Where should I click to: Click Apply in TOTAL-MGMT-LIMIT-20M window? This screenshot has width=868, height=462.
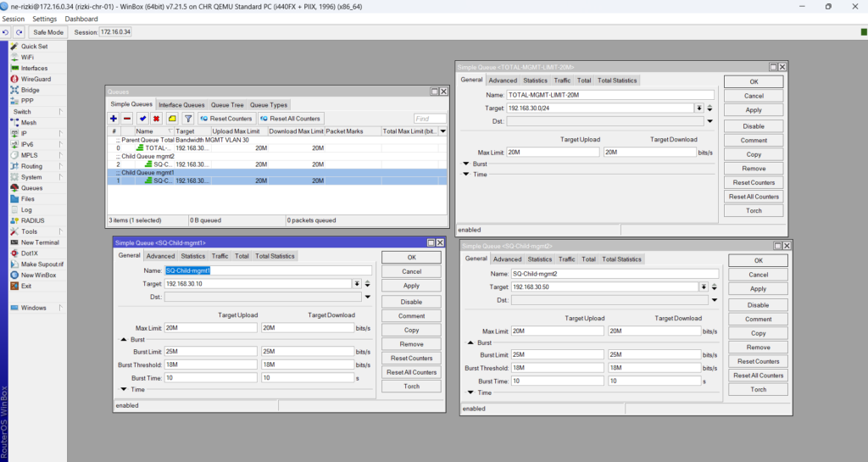[754, 110]
